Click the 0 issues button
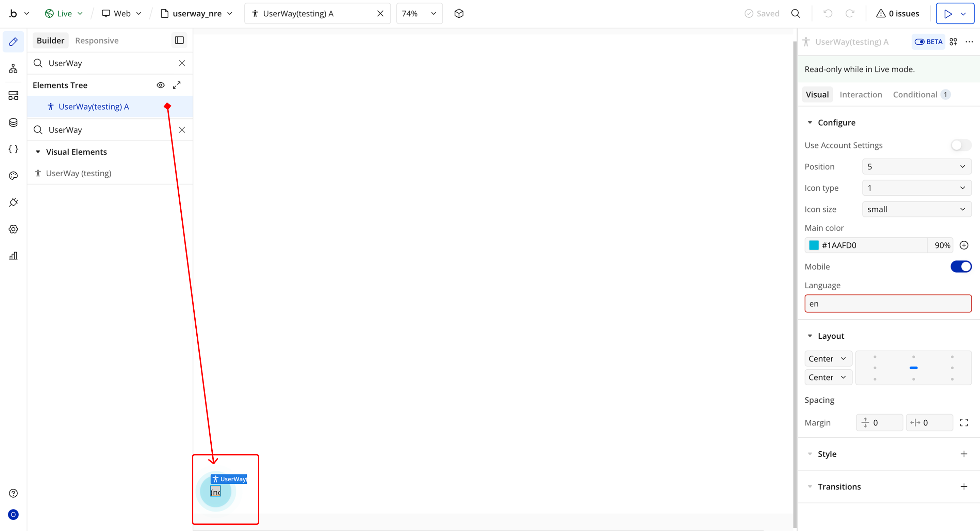Image resolution: width=980 pixels, height=531 pixels. tap(898, 14)
